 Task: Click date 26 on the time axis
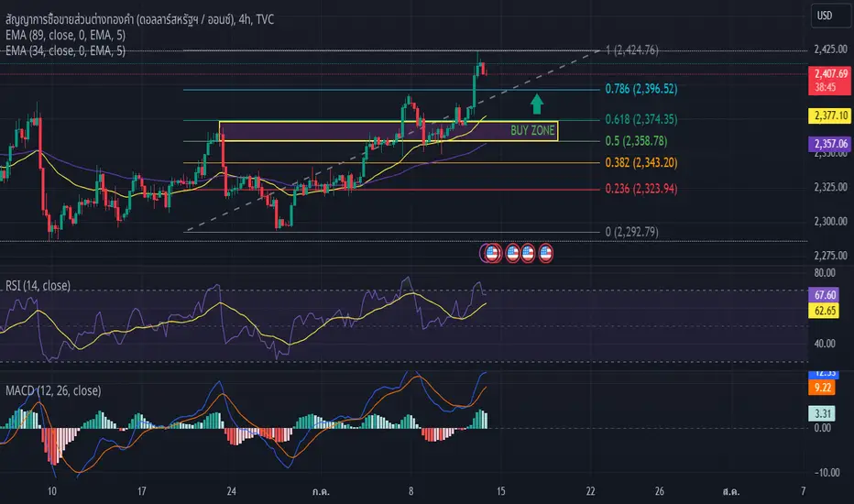tap(660, 491)
